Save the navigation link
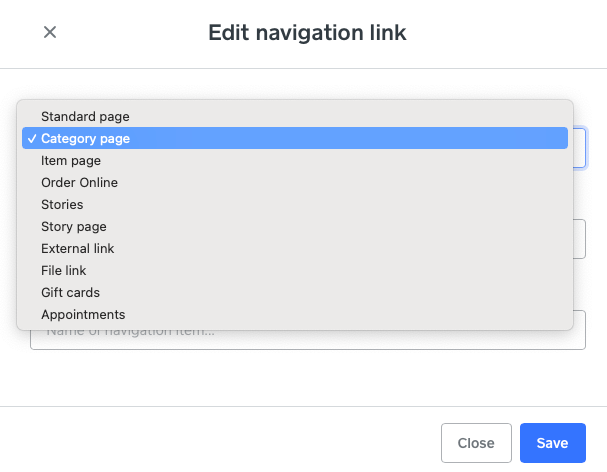The image size is (607, 472). (x=552, y=443)
